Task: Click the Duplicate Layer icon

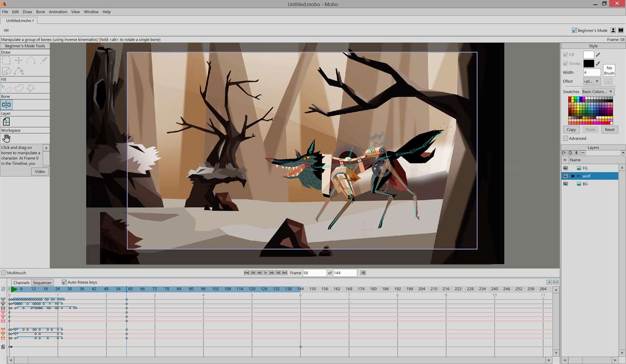Action: [x=570, y=153]
